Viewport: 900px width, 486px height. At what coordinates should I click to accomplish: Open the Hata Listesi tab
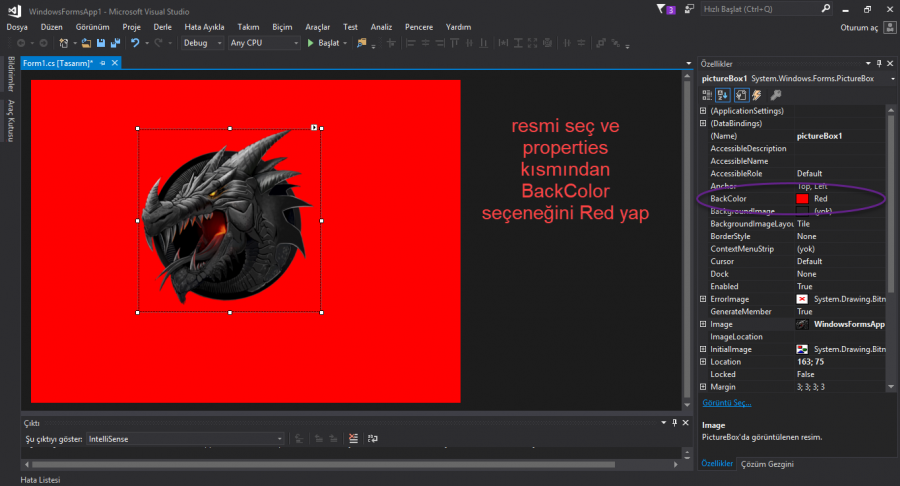(40, 480)
